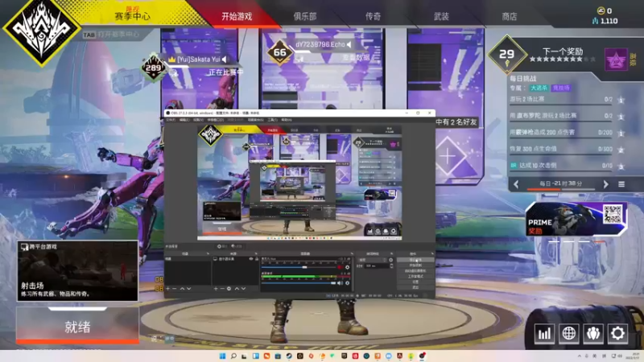Screen dimensions: 644x362
Task: Toggle voice speaker beside Sakata Yui name
Action: (225, 60)
